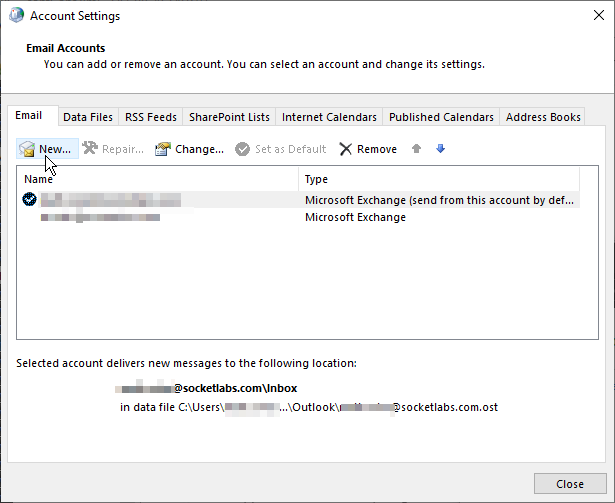Screen dimensions: 615x503
Task: Click the Remove X icon
Action: pyautogui.click(x=346, y=149)
